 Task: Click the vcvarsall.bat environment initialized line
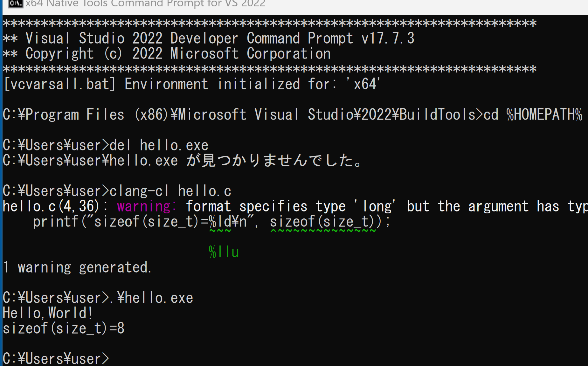click(192, 84)
